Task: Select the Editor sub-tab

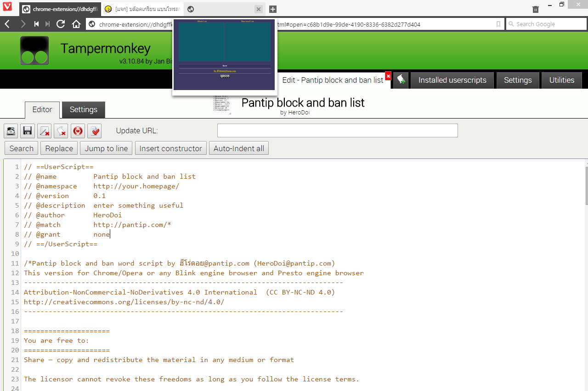Action: coord(42,110)
